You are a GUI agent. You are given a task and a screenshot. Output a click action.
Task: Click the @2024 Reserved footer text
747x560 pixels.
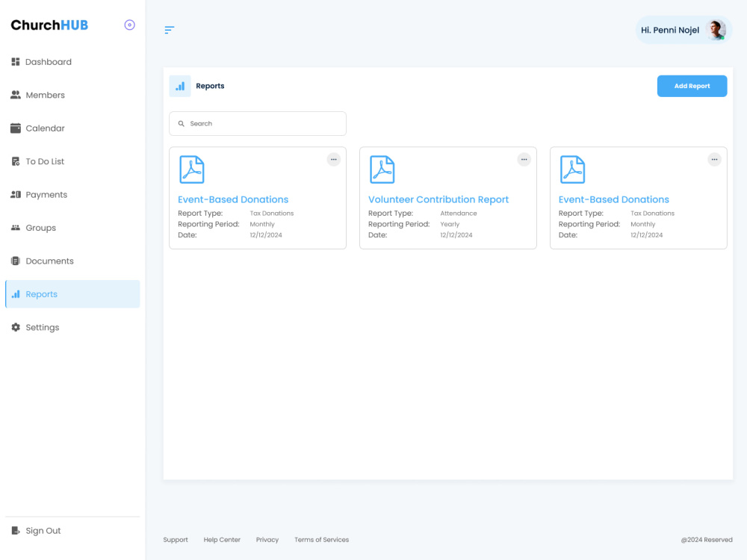coord(707,540)
